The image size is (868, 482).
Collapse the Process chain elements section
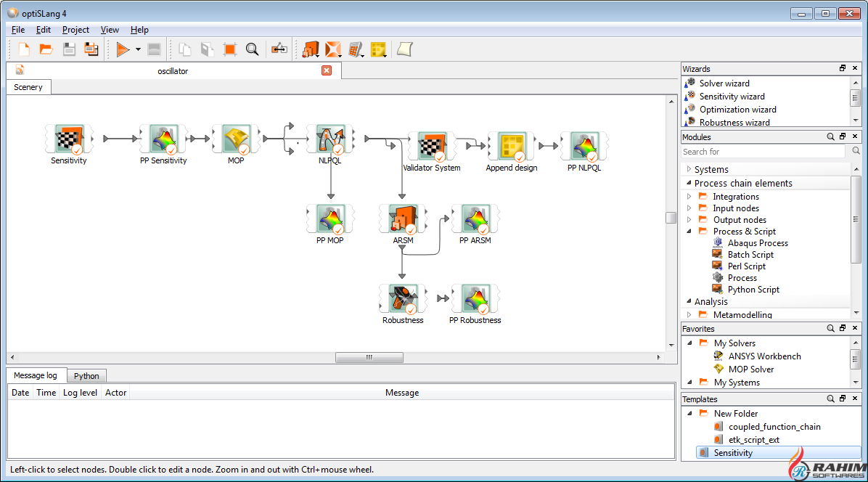pyautogui.click(x=689, y=183)
